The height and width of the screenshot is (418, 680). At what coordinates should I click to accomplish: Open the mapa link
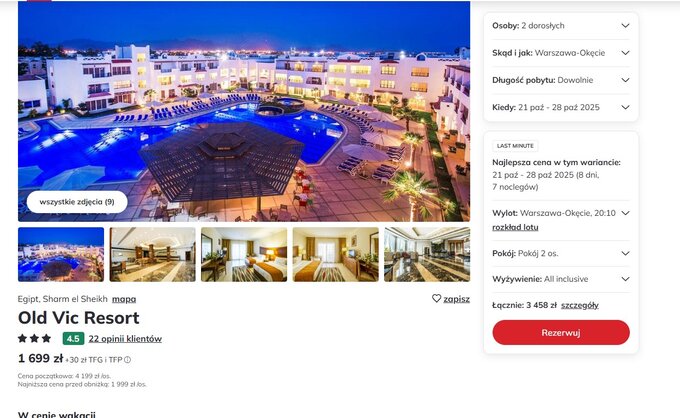[x=124, y=299]
